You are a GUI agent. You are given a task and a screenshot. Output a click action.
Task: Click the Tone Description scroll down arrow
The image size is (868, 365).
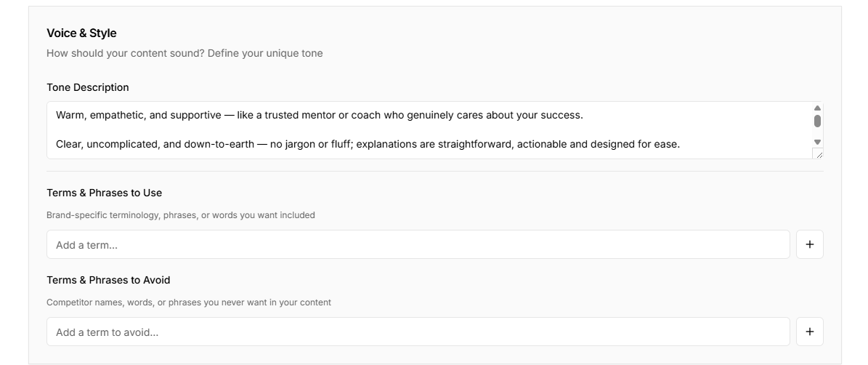tap(817, 143)
